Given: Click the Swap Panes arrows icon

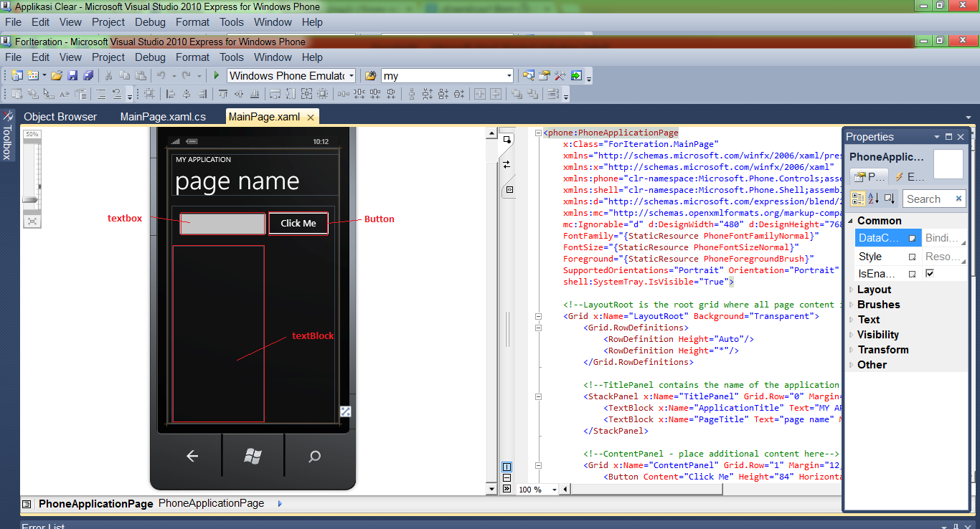Looking at the screenshot, I should pos(507,164).
